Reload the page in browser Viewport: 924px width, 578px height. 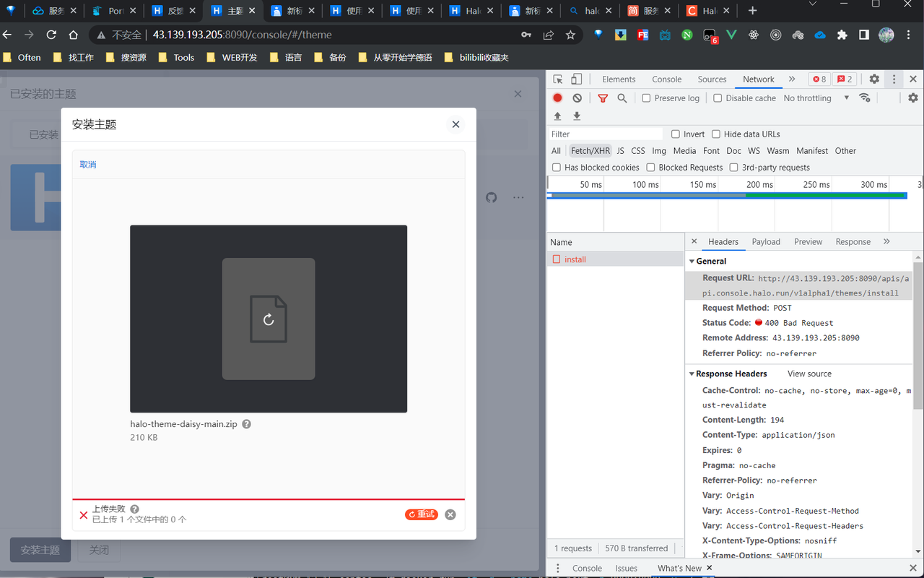[x=51, y=35]
